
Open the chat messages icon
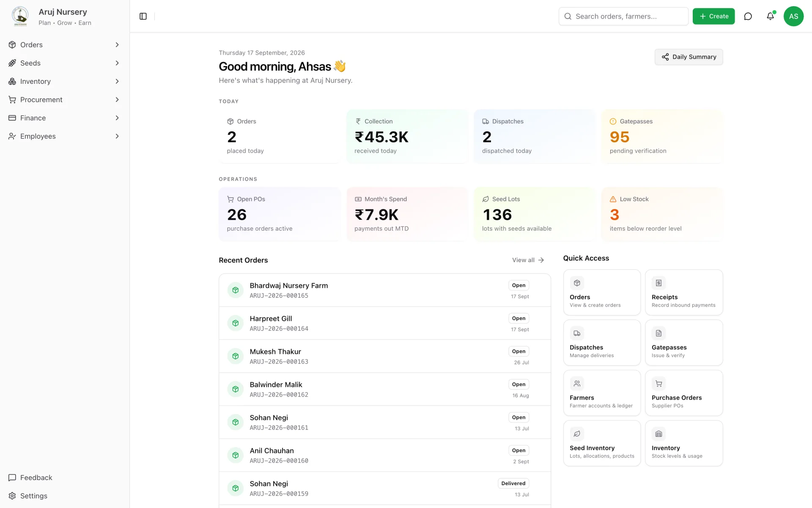[748, 16]
